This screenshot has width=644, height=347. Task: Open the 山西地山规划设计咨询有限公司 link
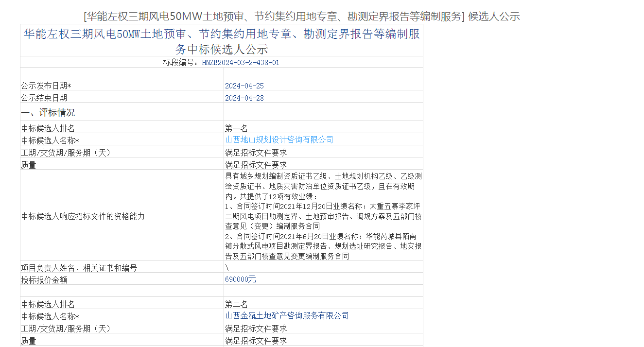coord(279,140)
